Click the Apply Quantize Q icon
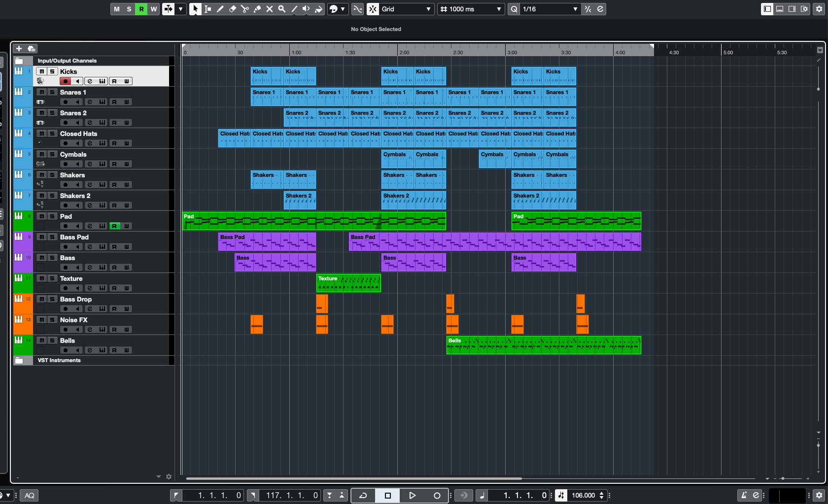This screenshot has height=504, width=828. pos(514,9)
